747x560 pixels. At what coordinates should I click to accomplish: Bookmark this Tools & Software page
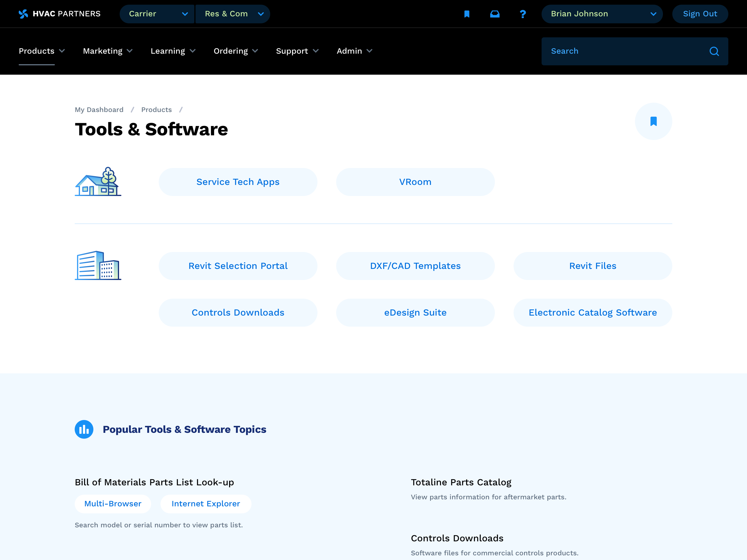pyautogui.click(x=653, y=122)
